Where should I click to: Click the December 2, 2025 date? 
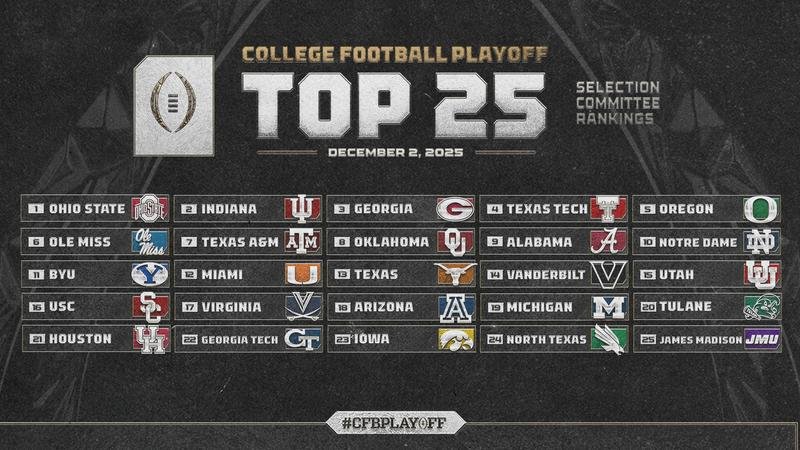pyautogui.click(x=395, y=153)
